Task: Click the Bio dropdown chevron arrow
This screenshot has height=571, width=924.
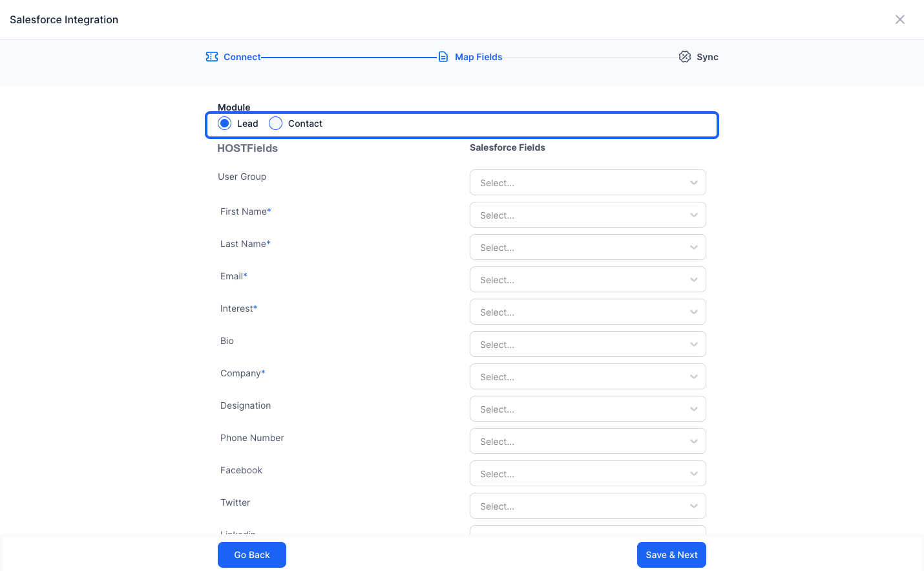Action: [694, 344]
